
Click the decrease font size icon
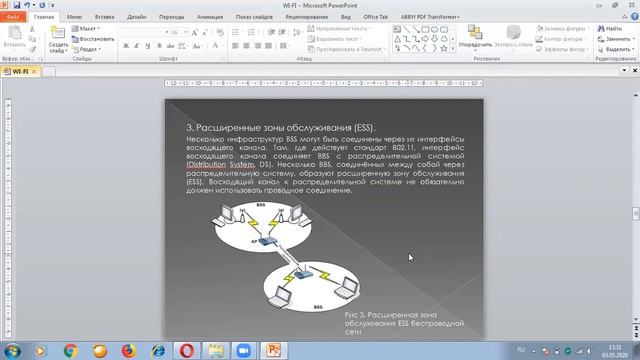pos(204,32)
